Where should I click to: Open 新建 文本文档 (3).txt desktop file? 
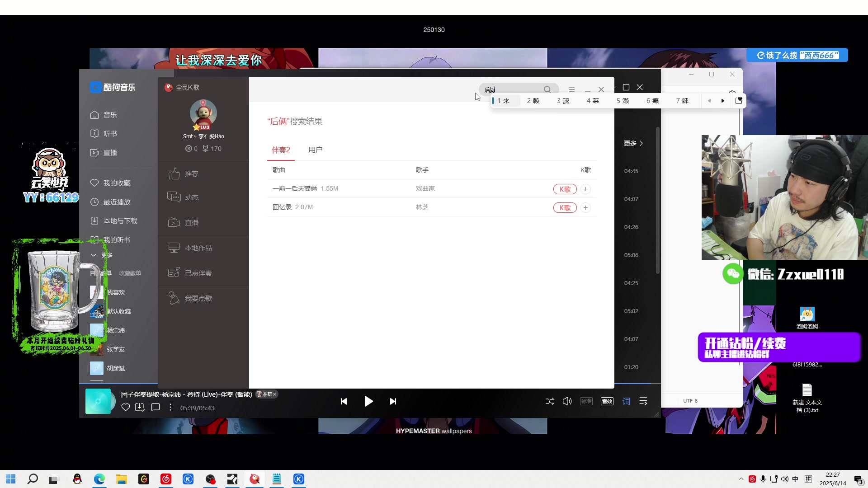tap(807, 398)
